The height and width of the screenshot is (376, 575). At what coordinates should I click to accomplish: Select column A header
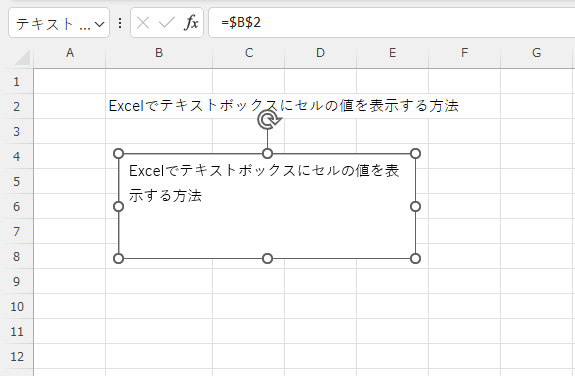coord(70,53)
